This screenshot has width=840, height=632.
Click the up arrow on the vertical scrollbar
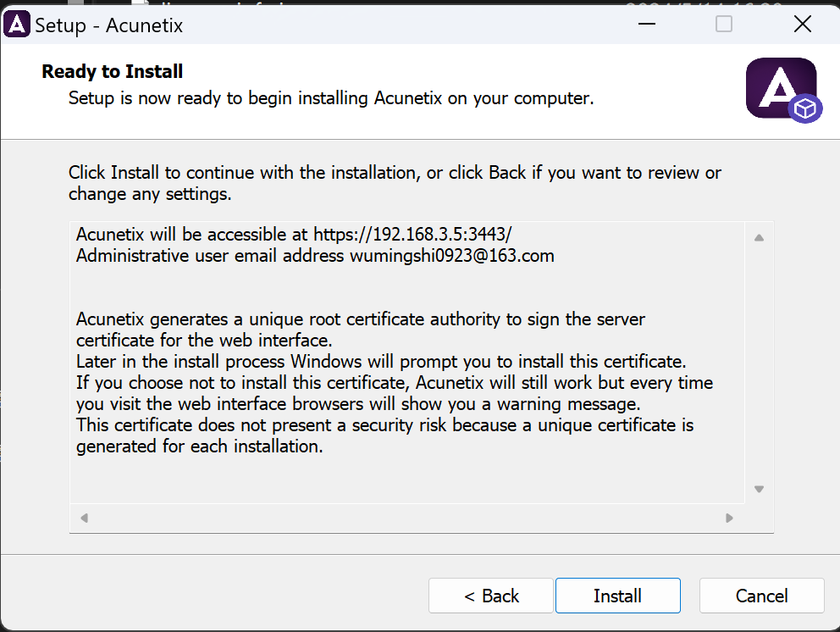tap(759, 237)
